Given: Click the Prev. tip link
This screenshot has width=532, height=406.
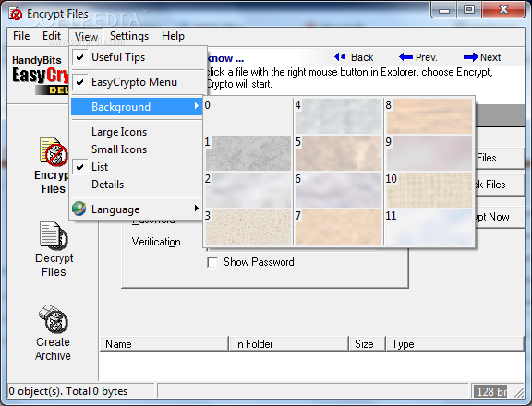Looking at the screenshot, I should click(x=427, y=57).
